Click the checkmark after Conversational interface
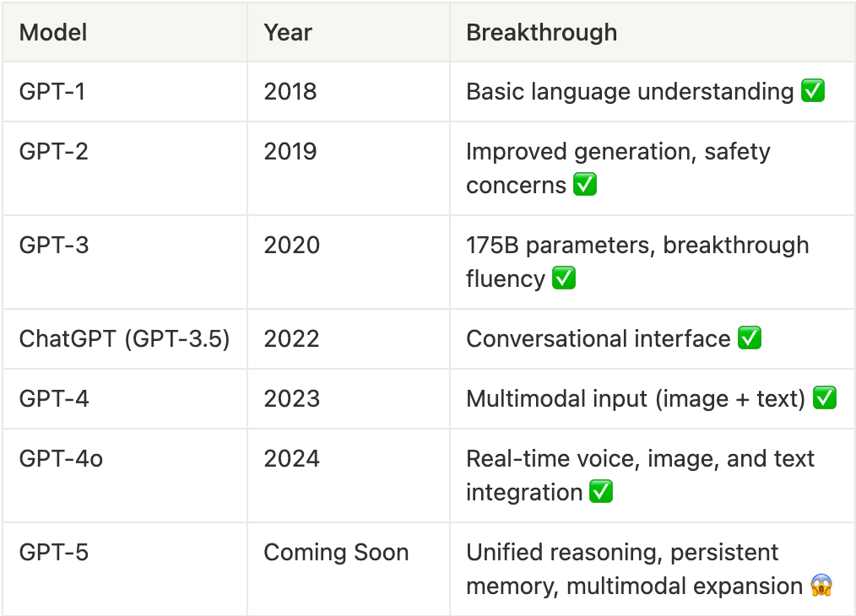The width and height of the screenshot is (856, 616). [x=750, y=338]
